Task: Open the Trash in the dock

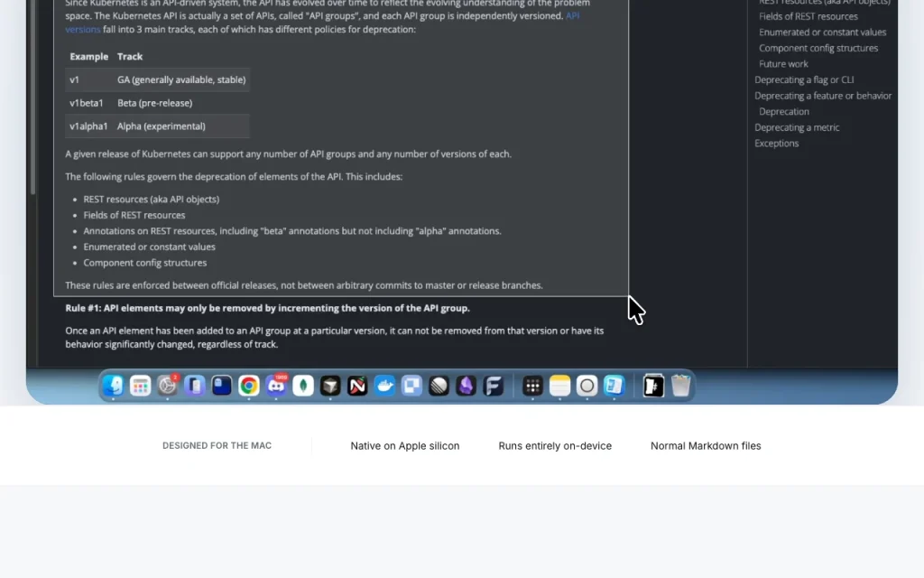Action: tap(680, 386)
